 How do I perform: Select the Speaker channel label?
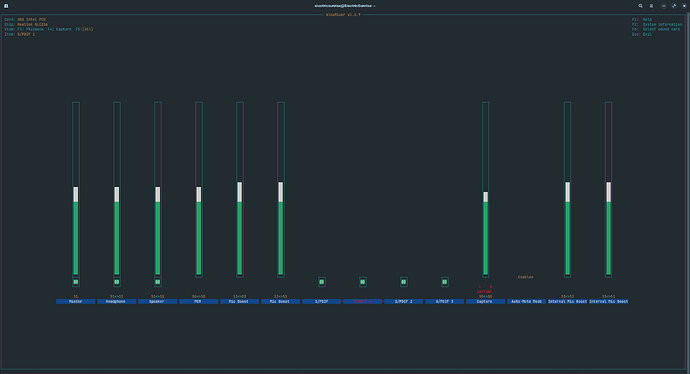(x=158, y=301)
